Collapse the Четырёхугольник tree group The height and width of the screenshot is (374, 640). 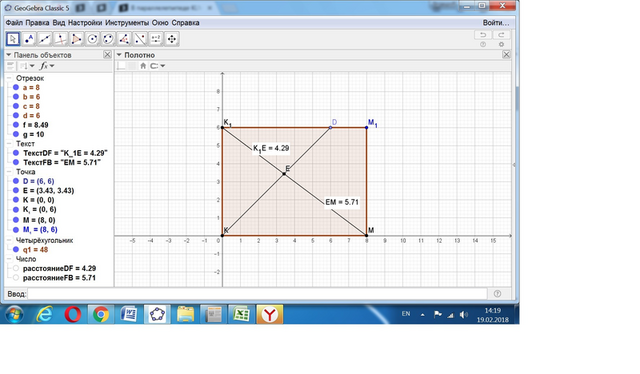[x=9, y=240]
